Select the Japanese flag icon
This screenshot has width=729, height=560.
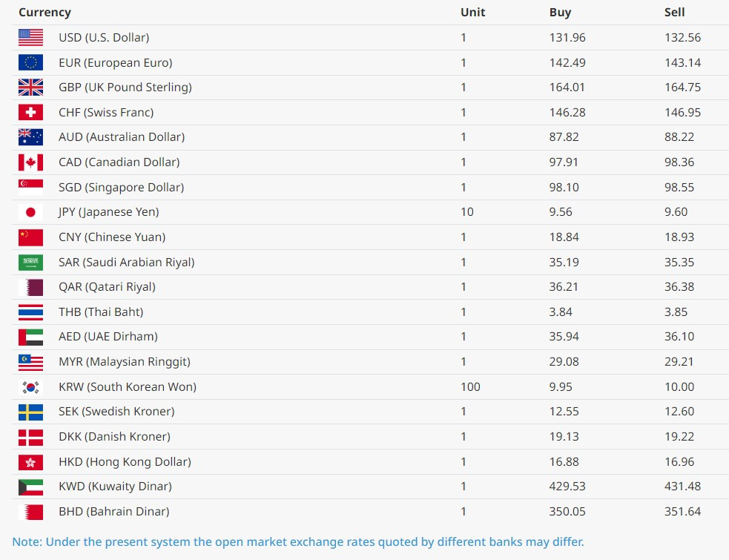(x=30, y=212)
